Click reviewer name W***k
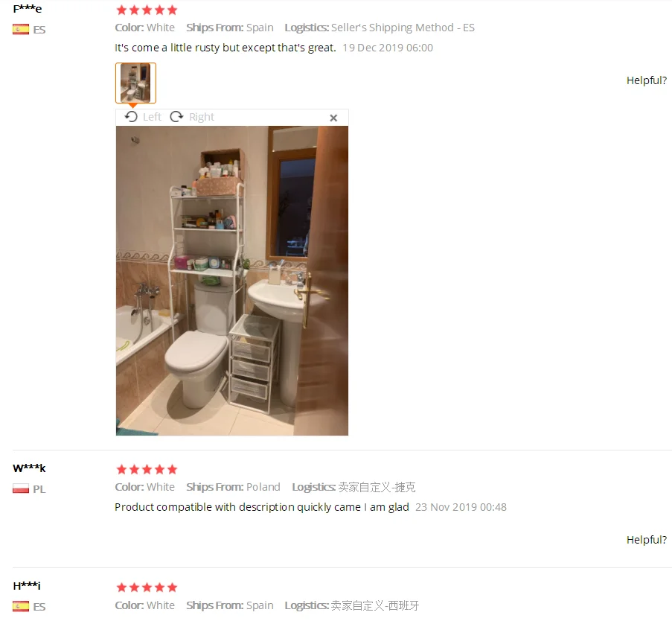 29,468
